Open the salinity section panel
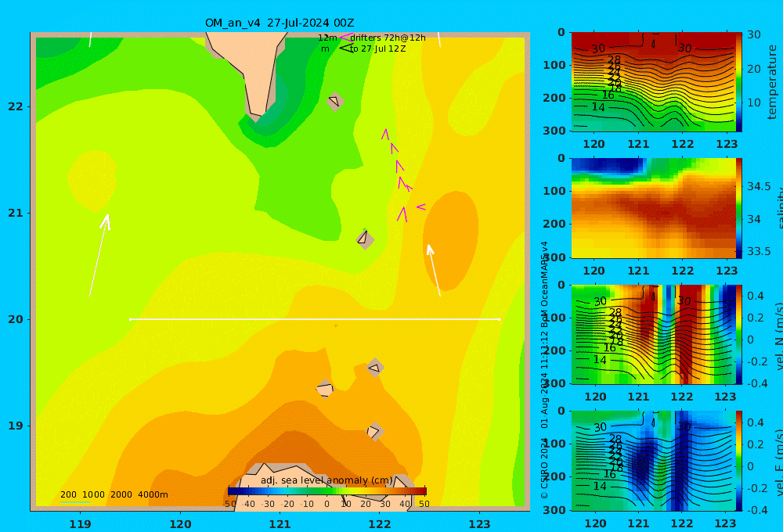This screenshot has width=783, height=532. (653, 208)
